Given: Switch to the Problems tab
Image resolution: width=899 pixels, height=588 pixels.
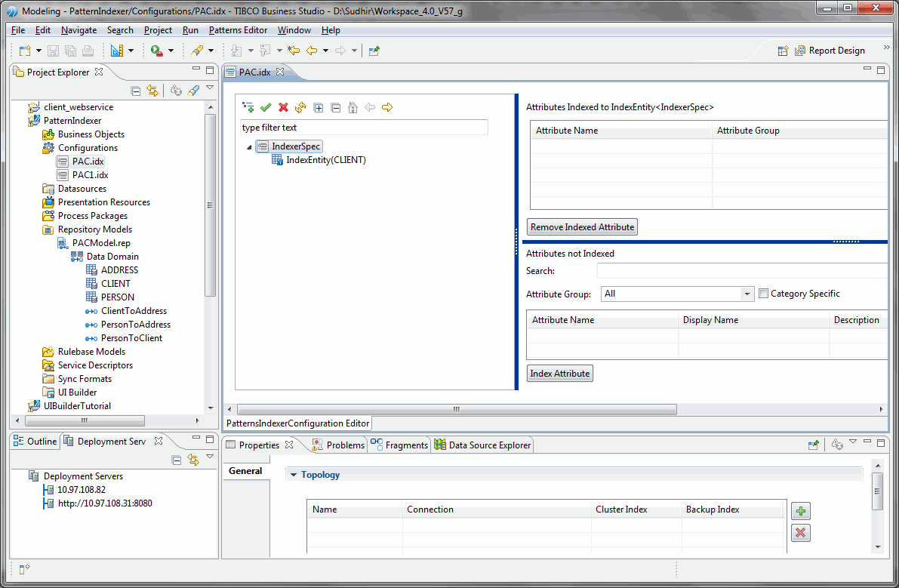Looking at the screenshot, I should 339,445.
